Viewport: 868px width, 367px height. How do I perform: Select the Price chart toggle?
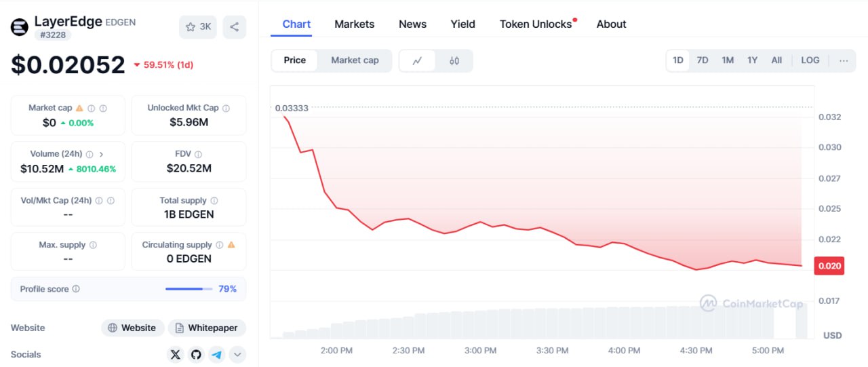coord(295,60)
